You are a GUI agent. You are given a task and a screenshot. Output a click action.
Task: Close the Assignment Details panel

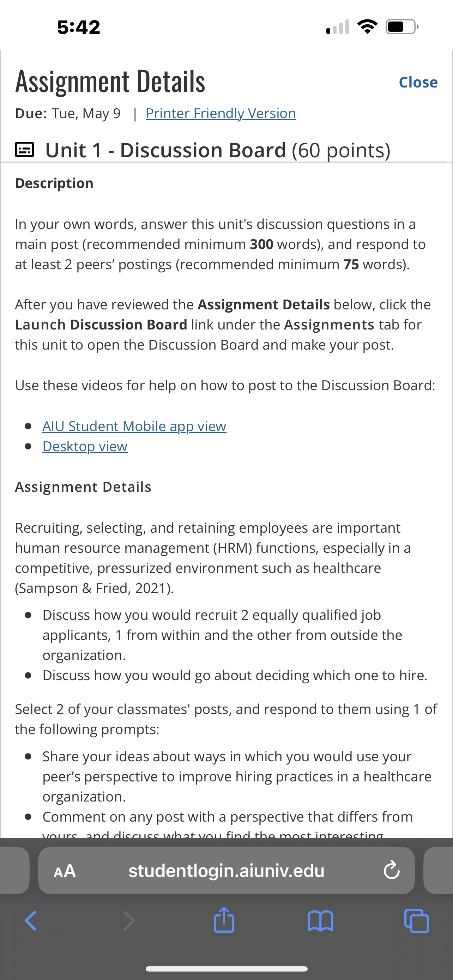pos(418,82)
